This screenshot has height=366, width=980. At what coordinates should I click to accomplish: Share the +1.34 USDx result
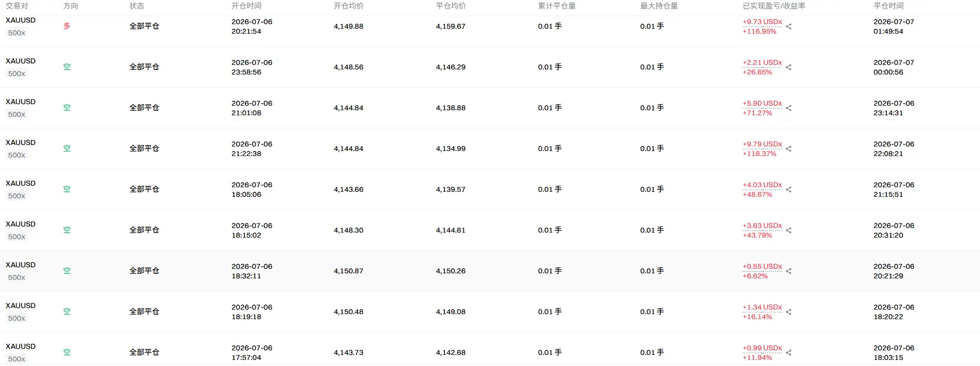click(789, 312)
